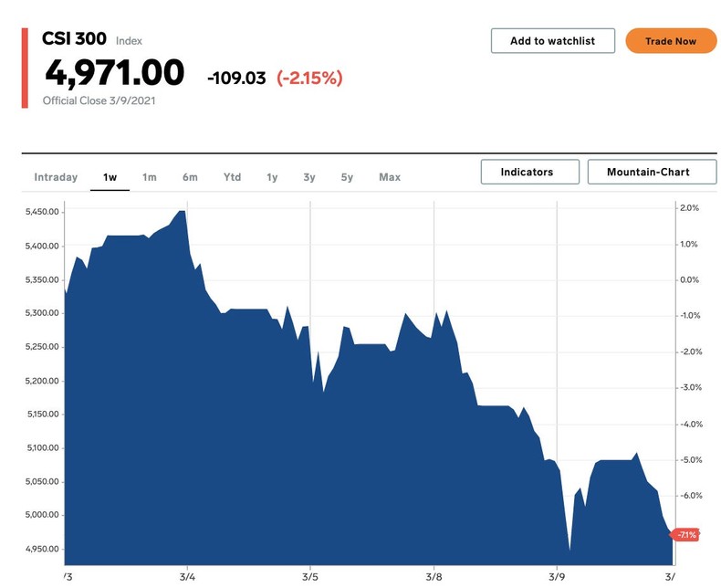Click the CSI 300 index title
This screenshot has width=721, height=588.
coord(74,38)
